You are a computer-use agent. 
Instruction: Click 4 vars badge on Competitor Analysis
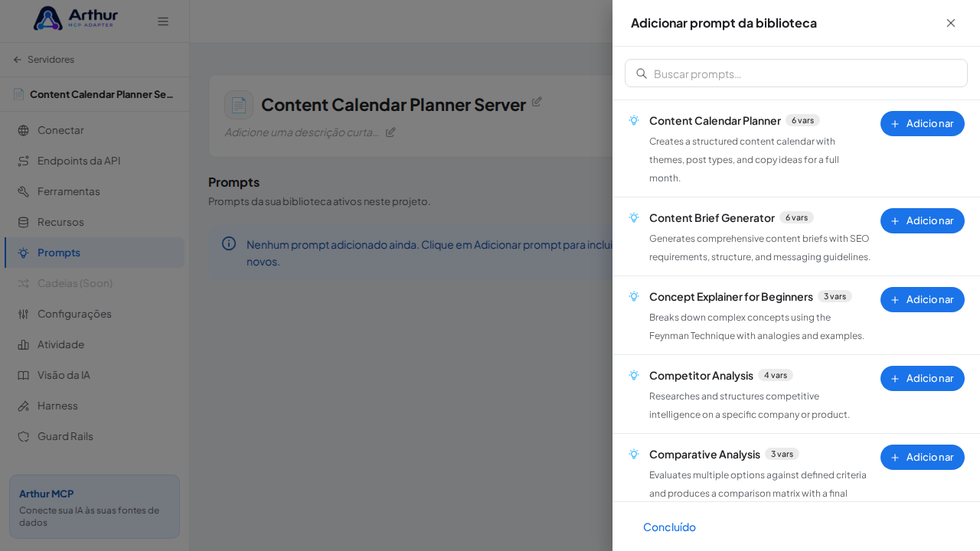pyautogui.click(x=776, y=375)
